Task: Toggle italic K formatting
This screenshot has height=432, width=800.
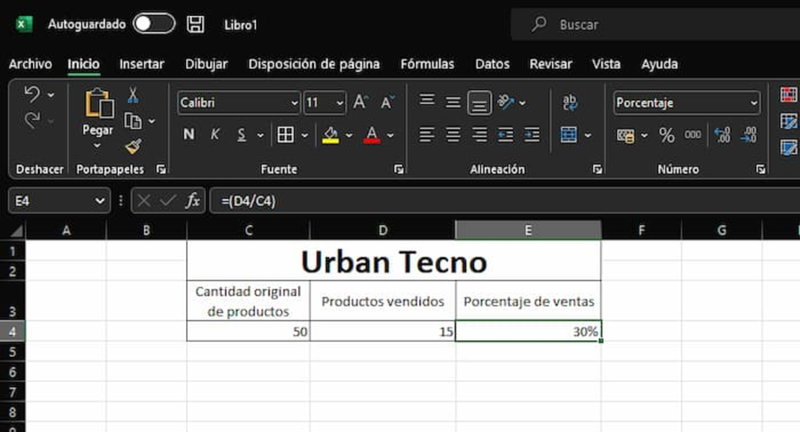Action: click(x=215, y=135)
